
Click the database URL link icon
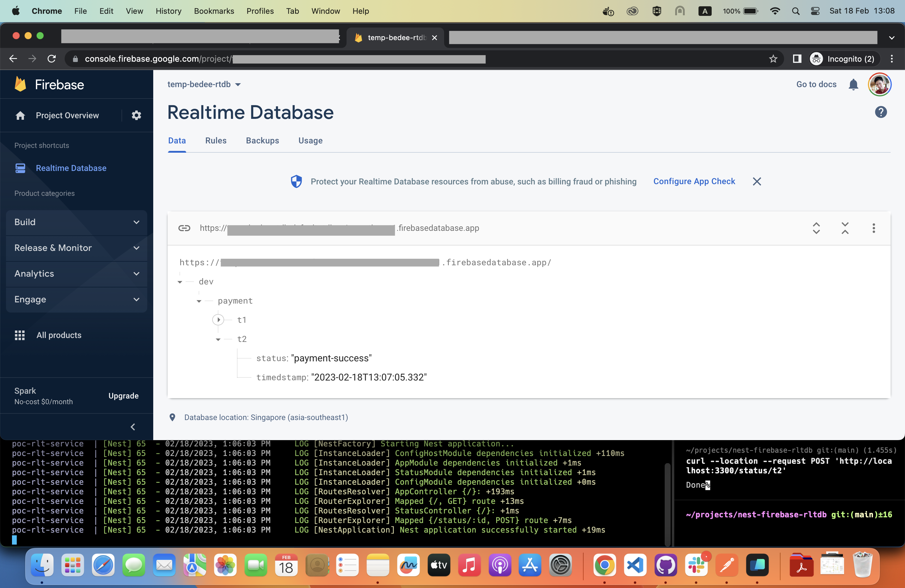(x=184, y=228)
